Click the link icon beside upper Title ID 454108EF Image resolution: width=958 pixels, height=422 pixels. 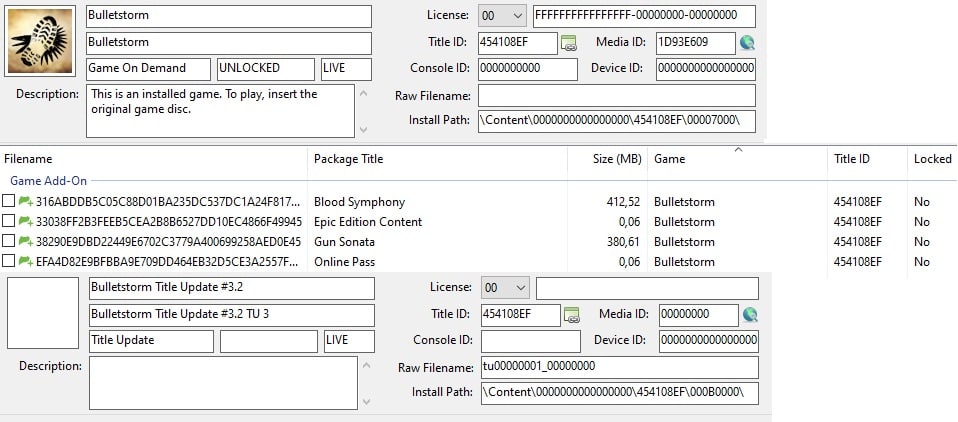click(x=569, y=43)
